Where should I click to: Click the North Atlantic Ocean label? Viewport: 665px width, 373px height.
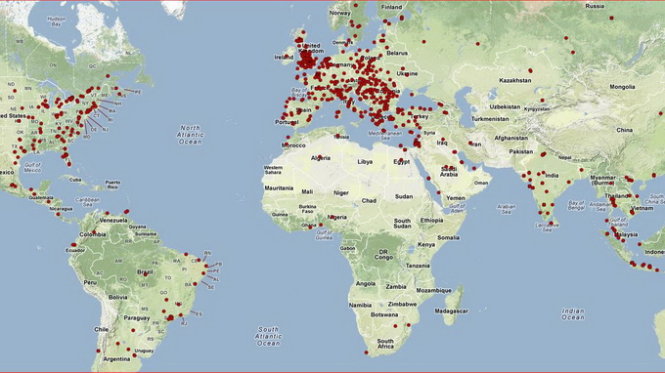pyautogui.click(x=190, y=135)
